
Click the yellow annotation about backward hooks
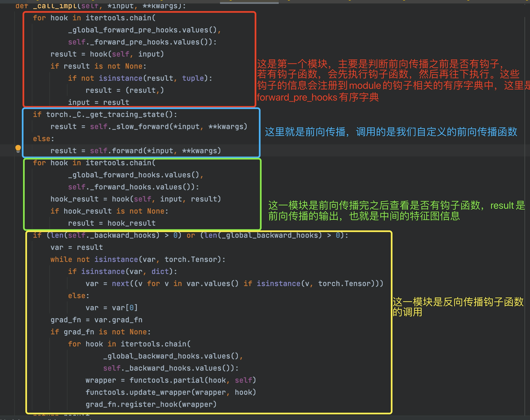pos(458,307)
